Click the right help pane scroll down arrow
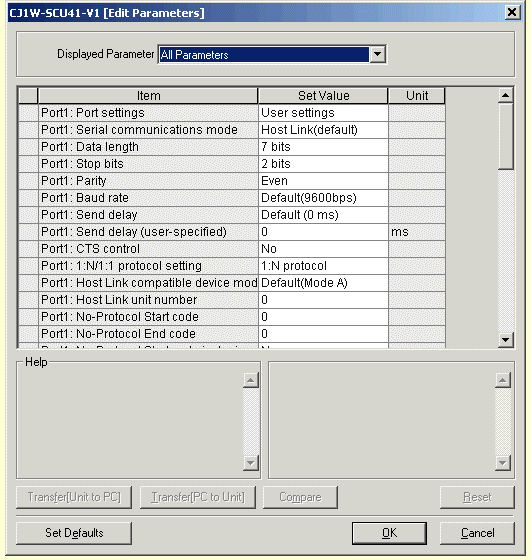 click(x=503, y=463)
